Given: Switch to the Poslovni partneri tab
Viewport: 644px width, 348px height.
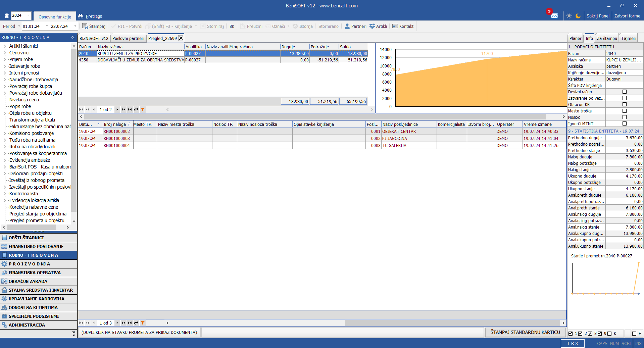Looking at the screenshot, I should click(x=128, y=38).
